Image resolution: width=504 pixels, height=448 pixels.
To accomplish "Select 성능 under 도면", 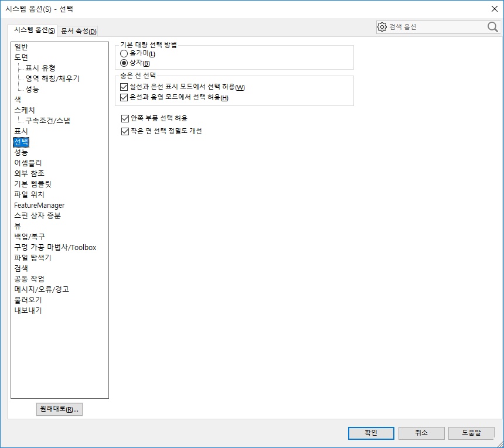I will click(x=32, y=89).
